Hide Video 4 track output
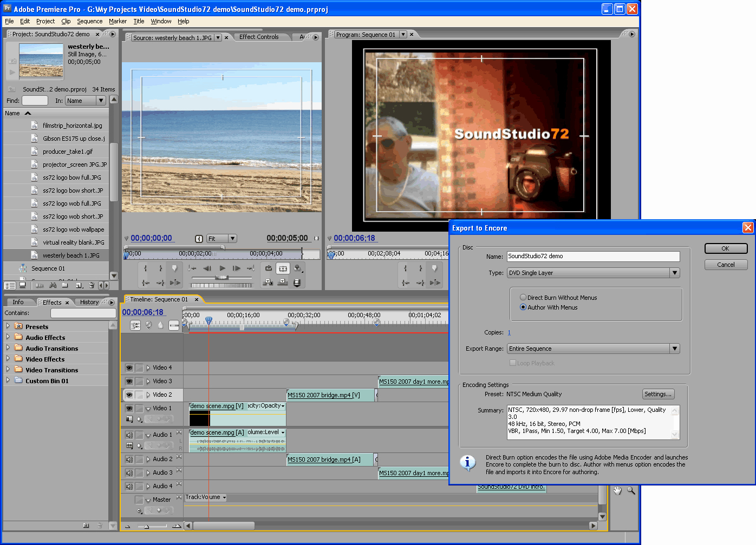The image size is (756, 545). click(129, 367)
